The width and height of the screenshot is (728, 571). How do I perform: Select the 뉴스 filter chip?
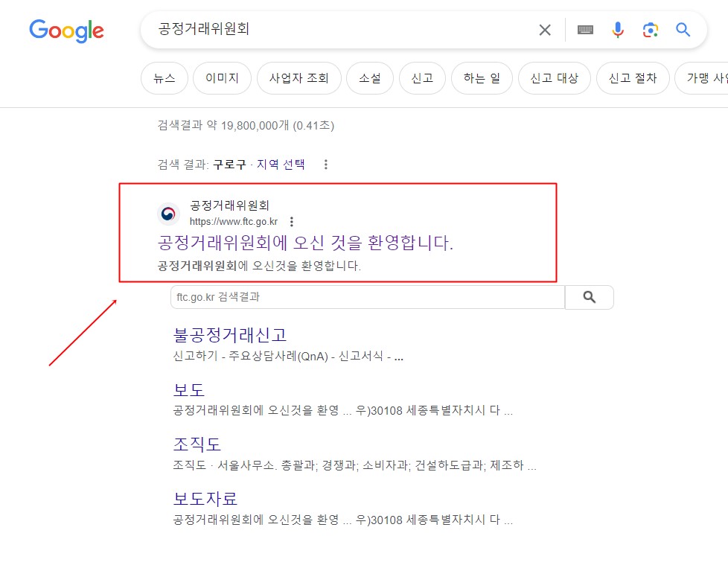click(x=165, y=78)
